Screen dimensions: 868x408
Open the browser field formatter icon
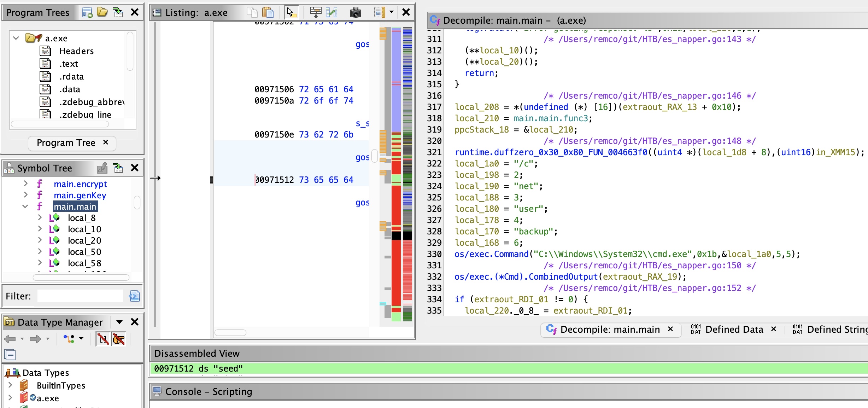coord(316,13)
